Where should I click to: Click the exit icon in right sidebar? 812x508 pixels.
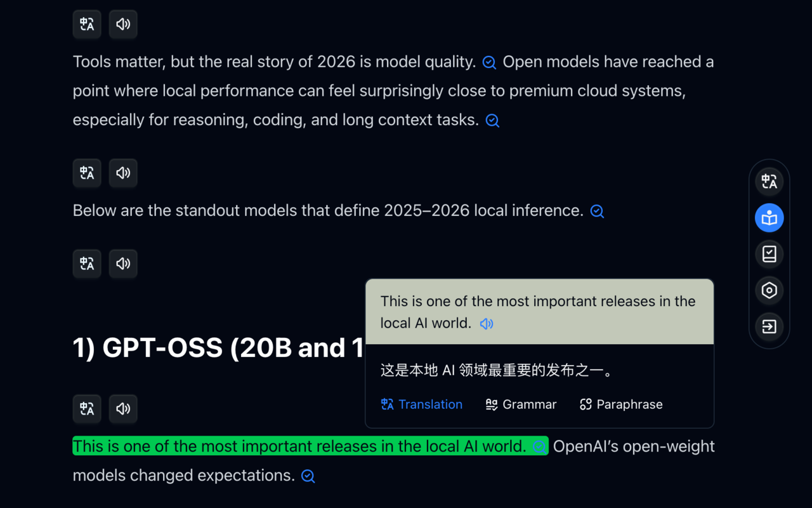769,326
